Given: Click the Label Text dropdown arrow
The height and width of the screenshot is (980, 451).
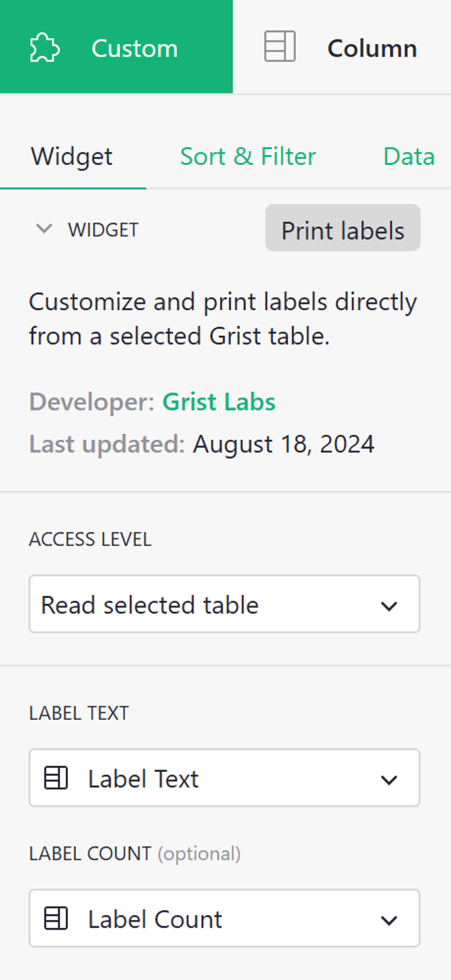Looking at the screenshot, I should [x=389, y=779].
